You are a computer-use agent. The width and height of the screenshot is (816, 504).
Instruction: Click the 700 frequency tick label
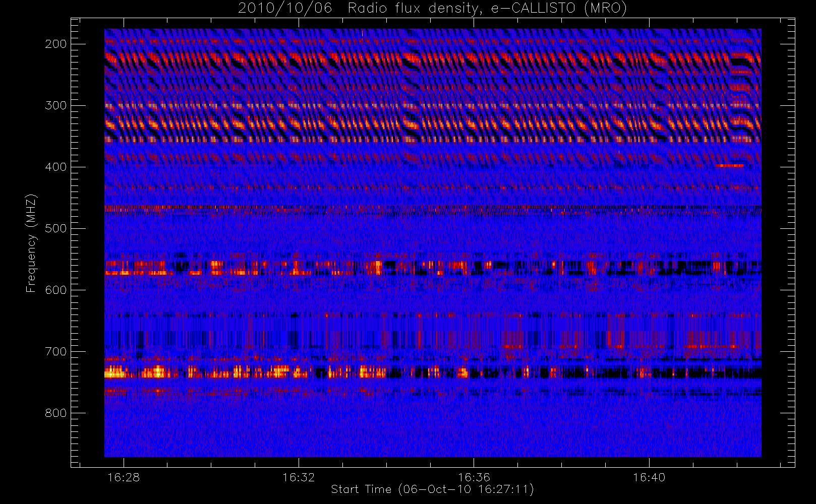[56, 351]
